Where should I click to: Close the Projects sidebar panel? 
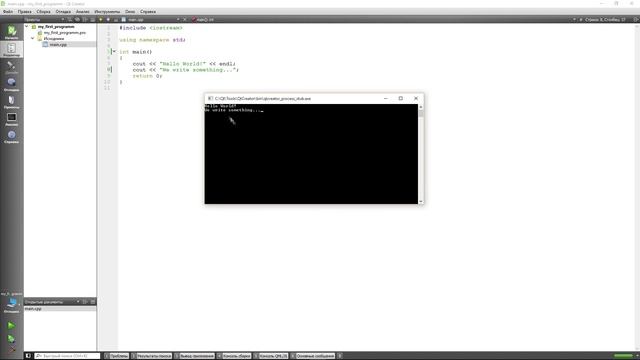[x=93, y=20]
